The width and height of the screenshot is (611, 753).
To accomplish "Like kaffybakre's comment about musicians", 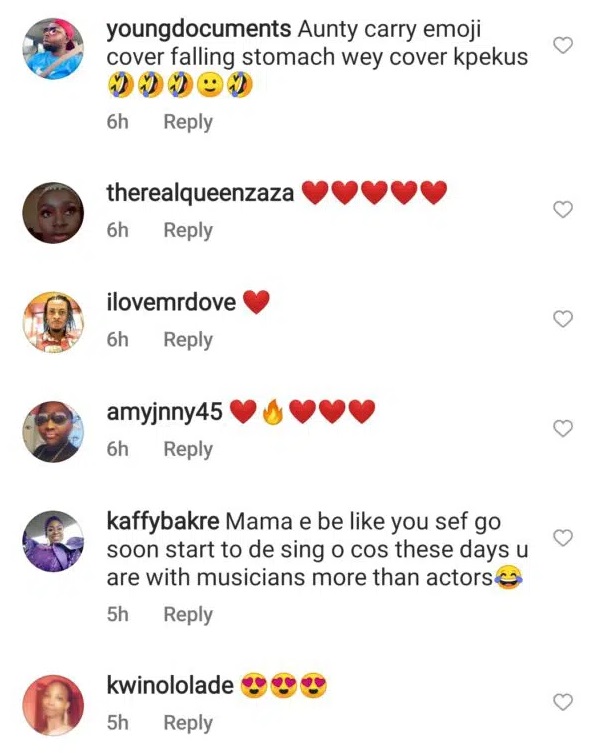I will 563,538.
